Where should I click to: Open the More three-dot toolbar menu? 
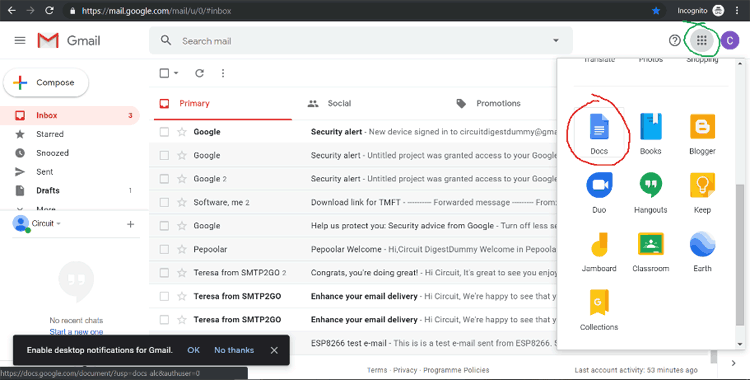(223, 73)
